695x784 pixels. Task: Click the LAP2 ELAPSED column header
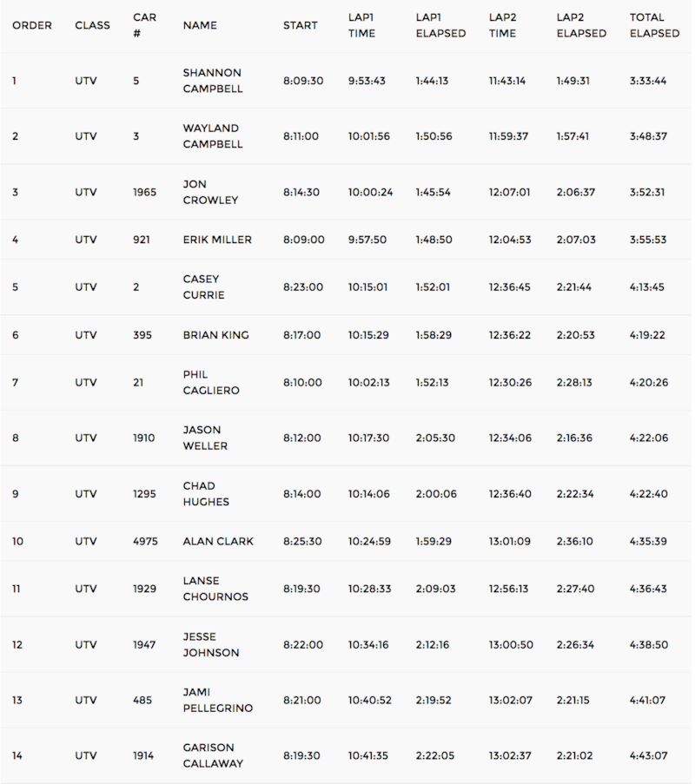pyautogui.click(x=581, y=25)
